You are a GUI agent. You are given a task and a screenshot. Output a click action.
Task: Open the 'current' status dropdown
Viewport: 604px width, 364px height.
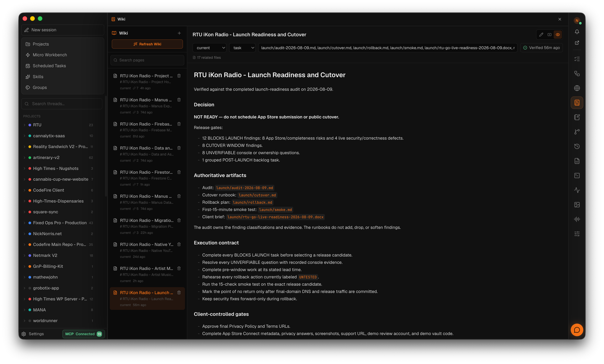coord(210,48)
